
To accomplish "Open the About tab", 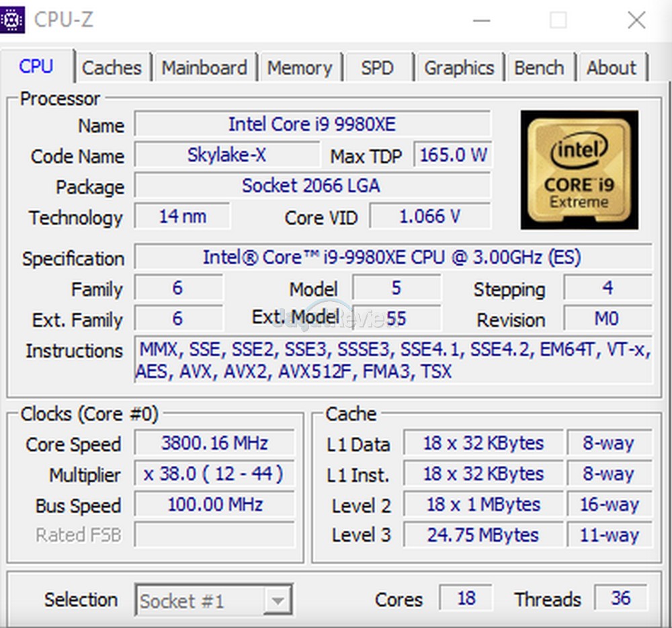I will (x=612, y=68).
